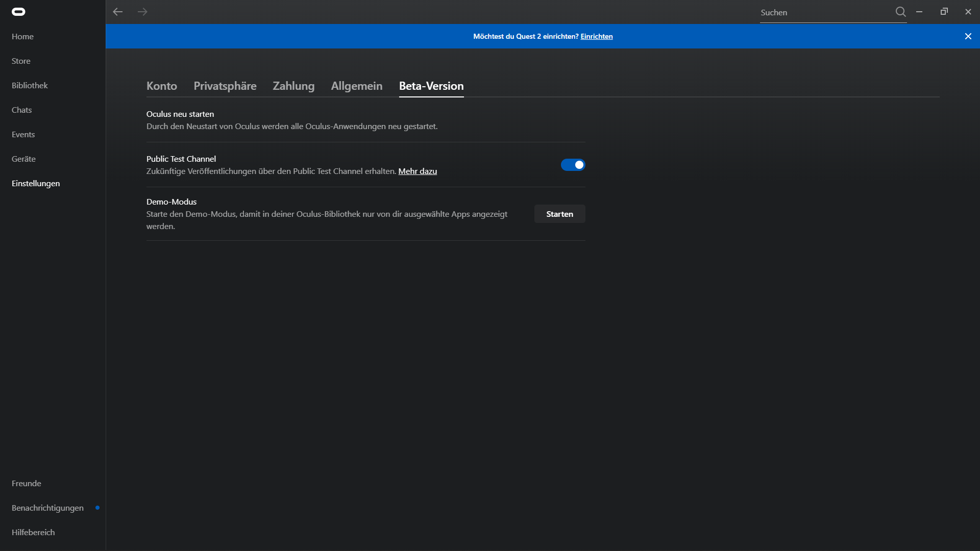This screenshot has width=980, height=551.
Task: Minimize the Oculus window
Action: pyautogui.click(x=919, y=12)
